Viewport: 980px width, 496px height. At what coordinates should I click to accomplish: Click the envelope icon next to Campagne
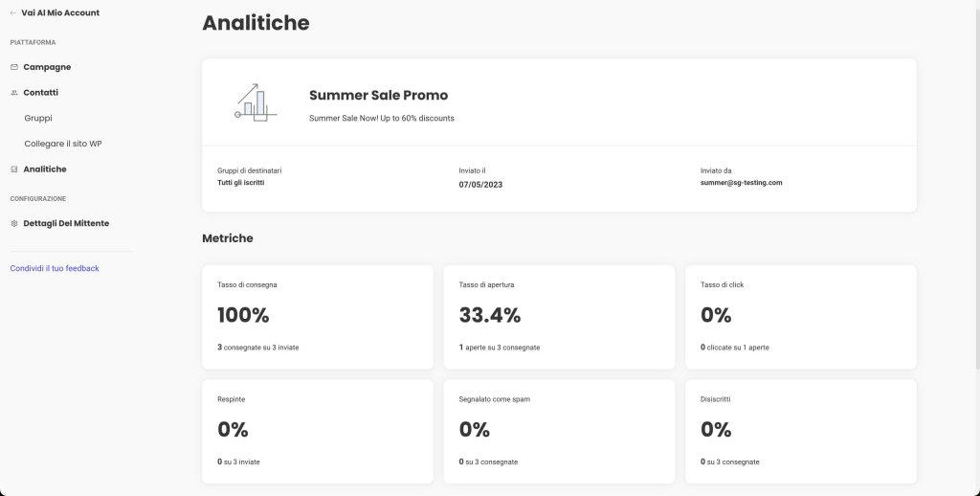pos(14,67)
